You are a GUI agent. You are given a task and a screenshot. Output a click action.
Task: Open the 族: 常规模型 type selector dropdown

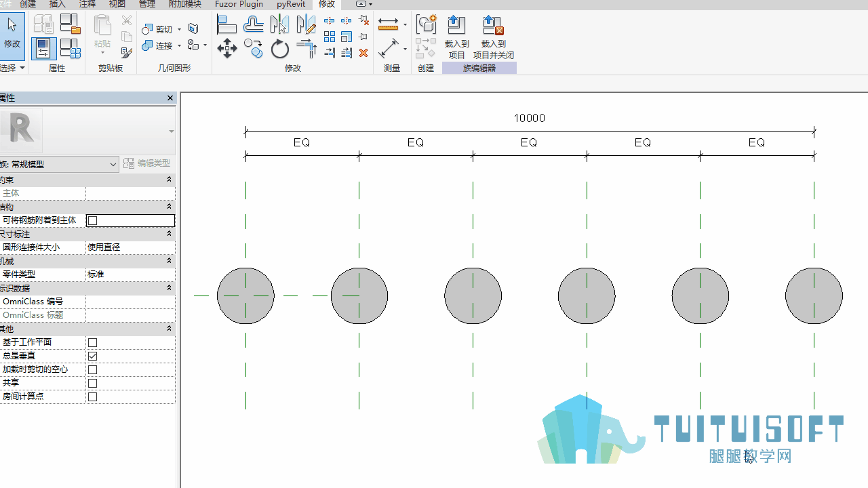pyautogui.click(x=59, y=164)
